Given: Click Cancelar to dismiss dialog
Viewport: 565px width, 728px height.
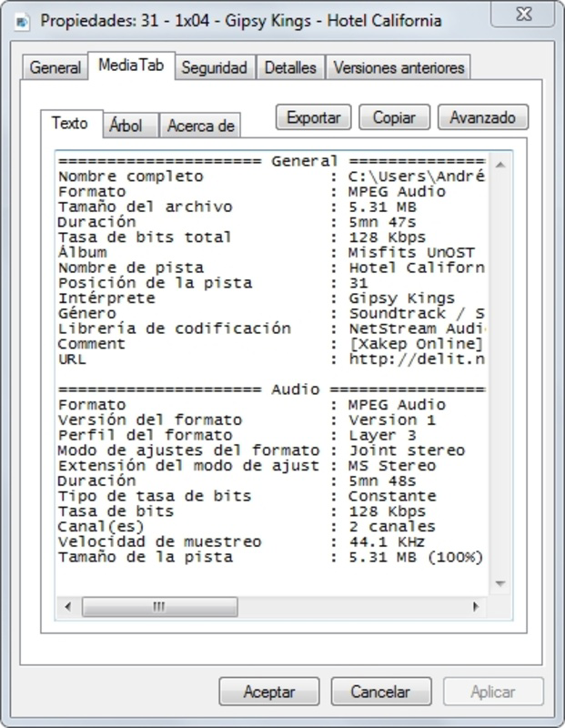Looking at the screenshot, I should click(380, 692).
